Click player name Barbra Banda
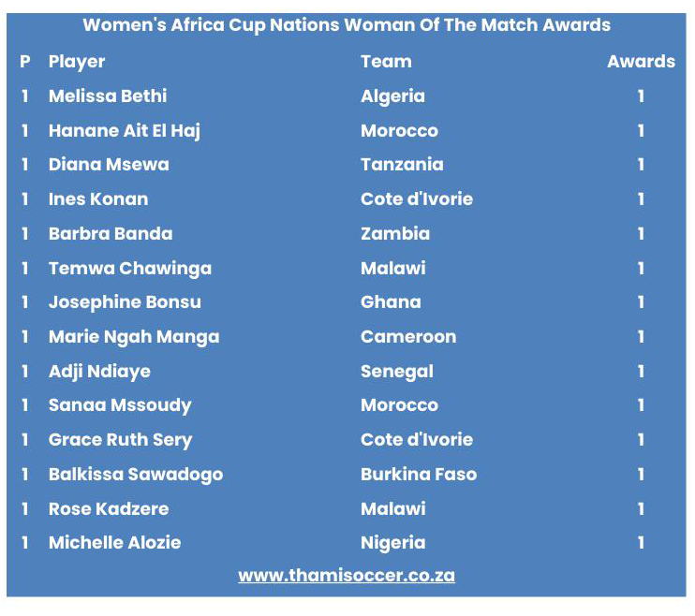This screenshot has width=695, height=616. 111,233
